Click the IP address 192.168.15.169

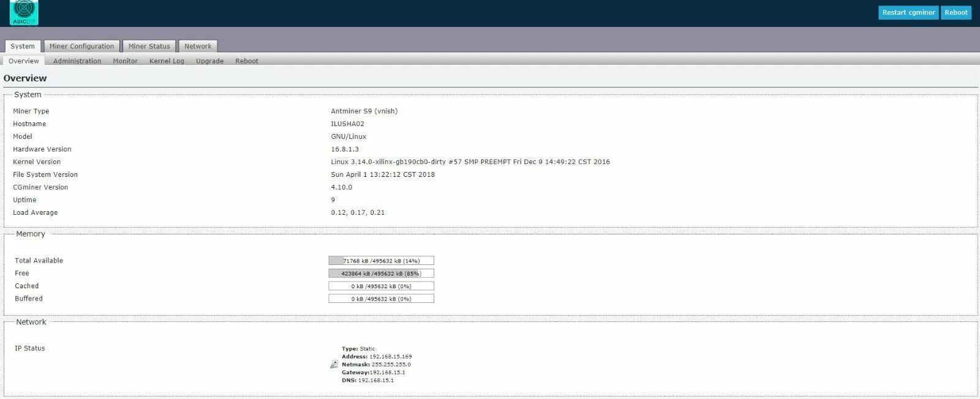click(390, 356)
